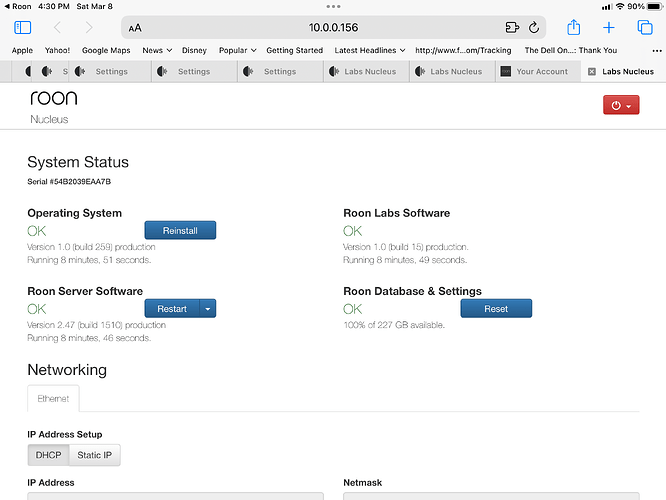
Task: Open the Getting Started bookmark
Action: pos(294,50)
